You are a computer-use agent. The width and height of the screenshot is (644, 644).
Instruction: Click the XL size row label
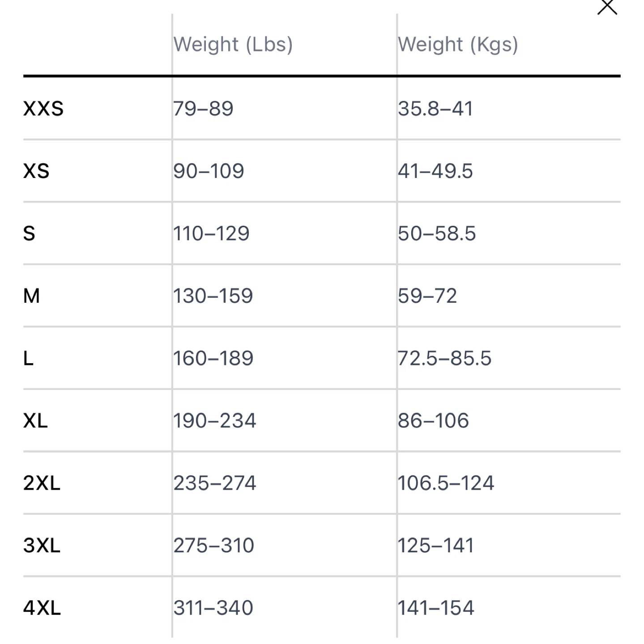(x=35, y=421)
